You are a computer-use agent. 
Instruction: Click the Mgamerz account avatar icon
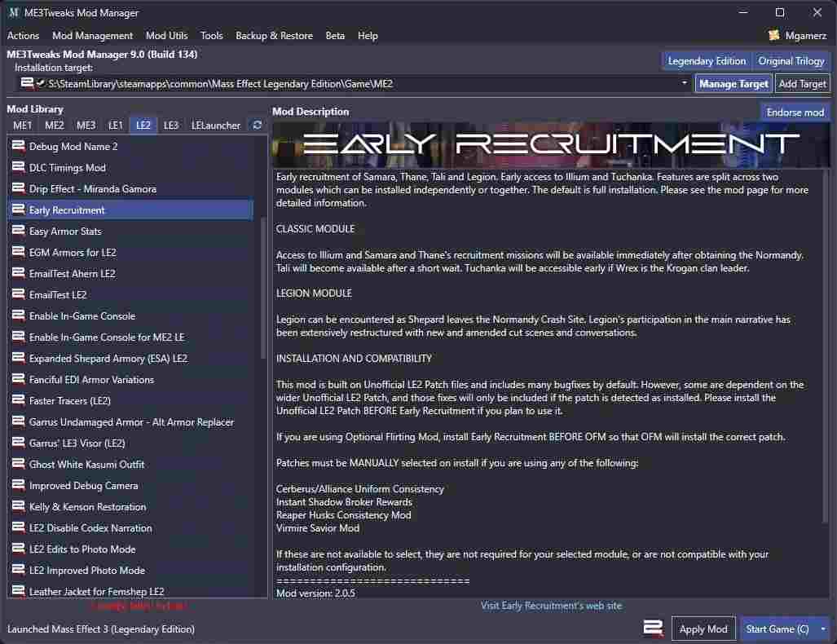coord(773,36)
